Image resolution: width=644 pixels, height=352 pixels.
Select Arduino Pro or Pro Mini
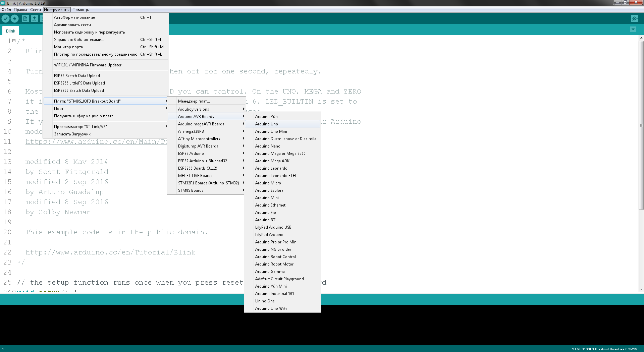pos(282,242)
